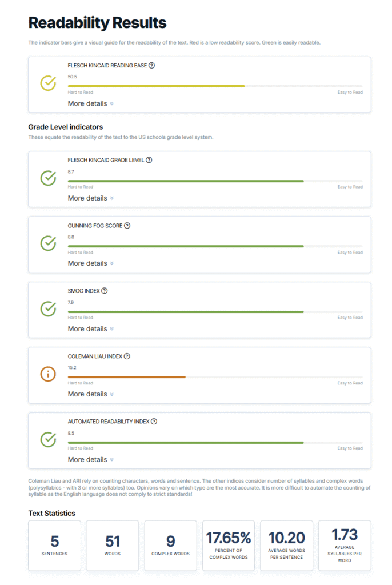The height and width of the screenshot is (585, 392).
Task: Click the Readability Results heading
Action: click(x=98, y=23)
